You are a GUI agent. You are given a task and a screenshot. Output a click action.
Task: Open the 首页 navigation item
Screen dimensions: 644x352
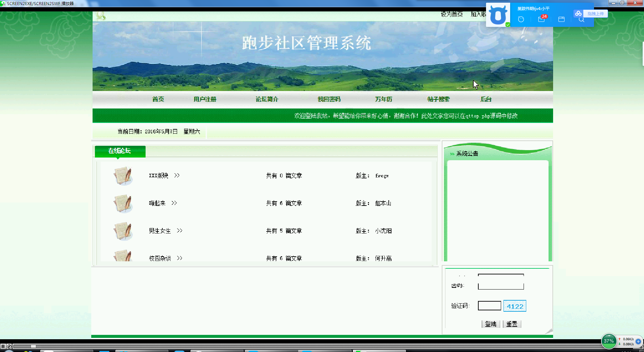pyautogui.click(x=158, y=99)
